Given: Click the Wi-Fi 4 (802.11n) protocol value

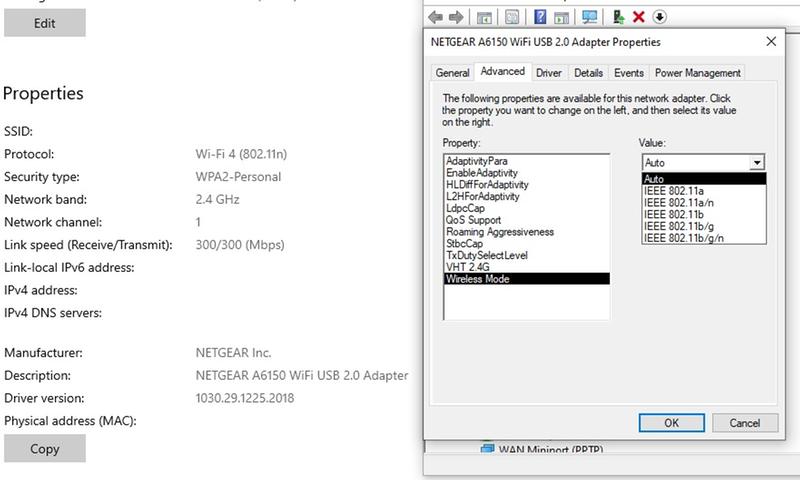Looking at the screenshot, I should [x=241, y=154].
